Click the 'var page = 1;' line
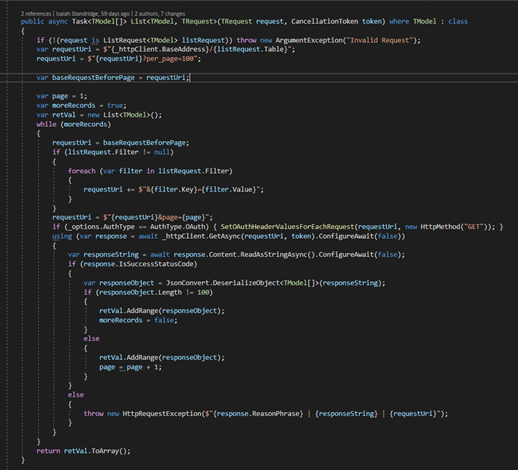Screen dimensions: 518x470 (62, 96)
